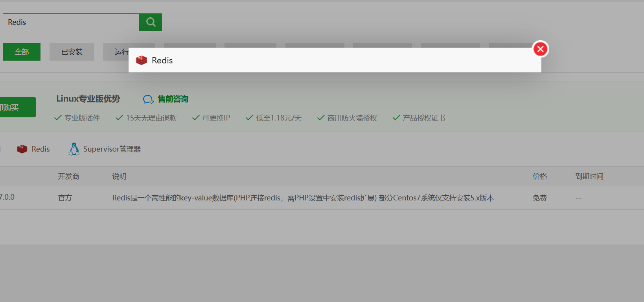Close the Redis dialog with red X
This screenshot has height=302, width=644.
point(541,49)
